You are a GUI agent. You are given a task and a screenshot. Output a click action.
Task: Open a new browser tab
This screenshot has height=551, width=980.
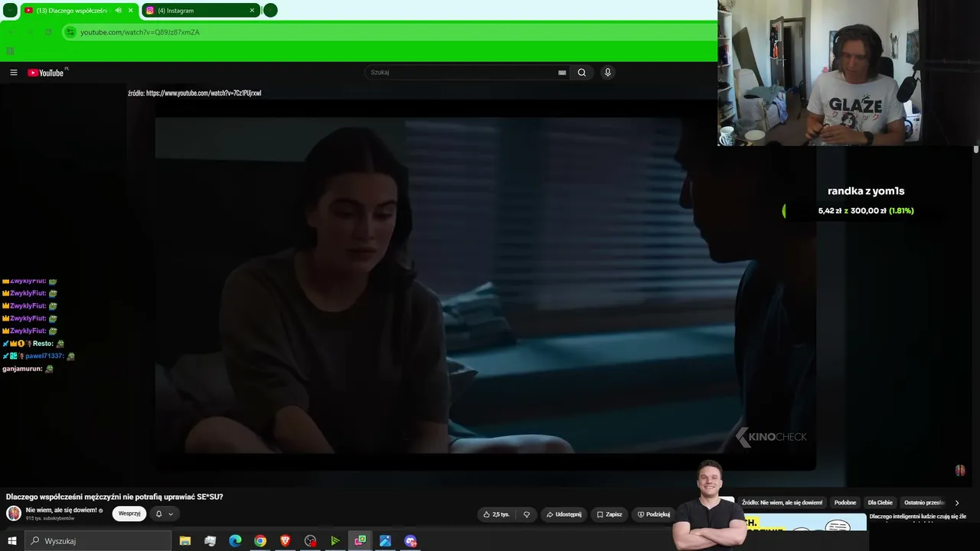tap(270, 11)
